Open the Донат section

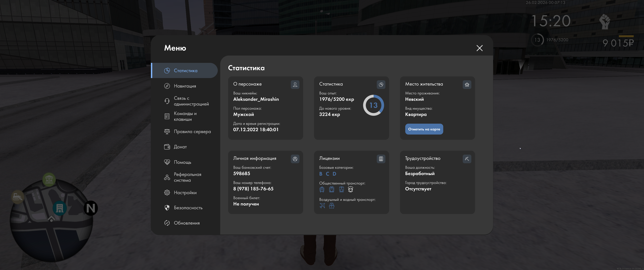pos(180,147)
